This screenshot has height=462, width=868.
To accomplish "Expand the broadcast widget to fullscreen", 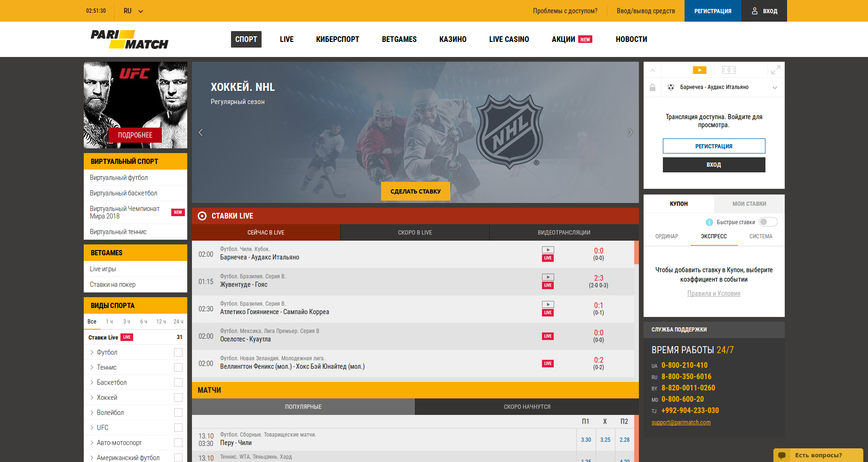I will (x=776, y=70).
